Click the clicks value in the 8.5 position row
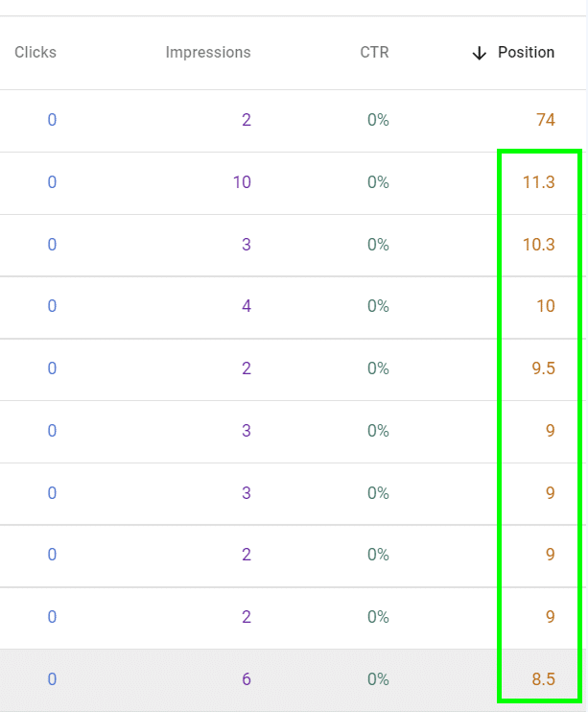This screenshot has height=712, width=588. [x=52, y=679]
